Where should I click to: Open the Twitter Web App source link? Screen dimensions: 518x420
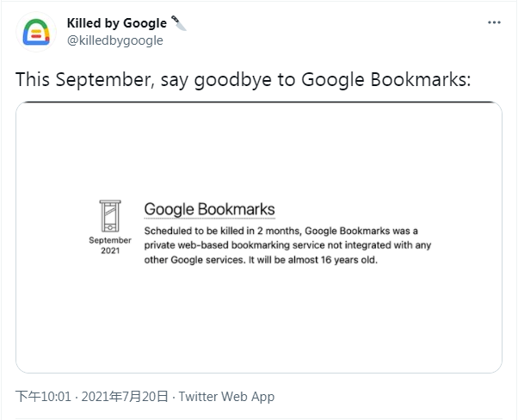point(225,397)
